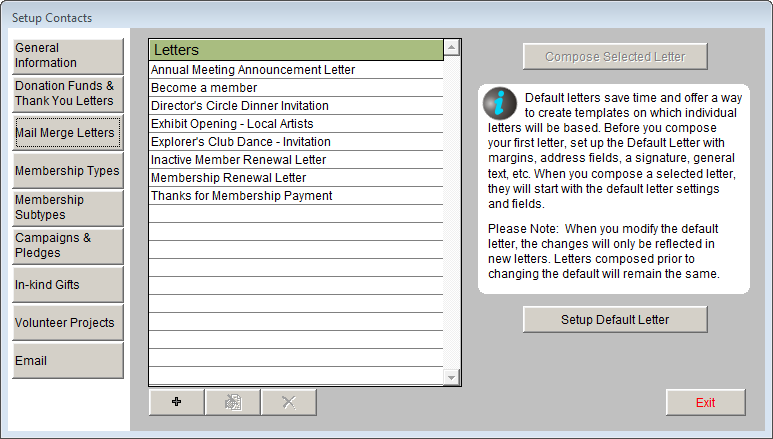Switch to In-kind Gifts section
The height and width of the screenshot is (439, 773).
pos(68,284)
